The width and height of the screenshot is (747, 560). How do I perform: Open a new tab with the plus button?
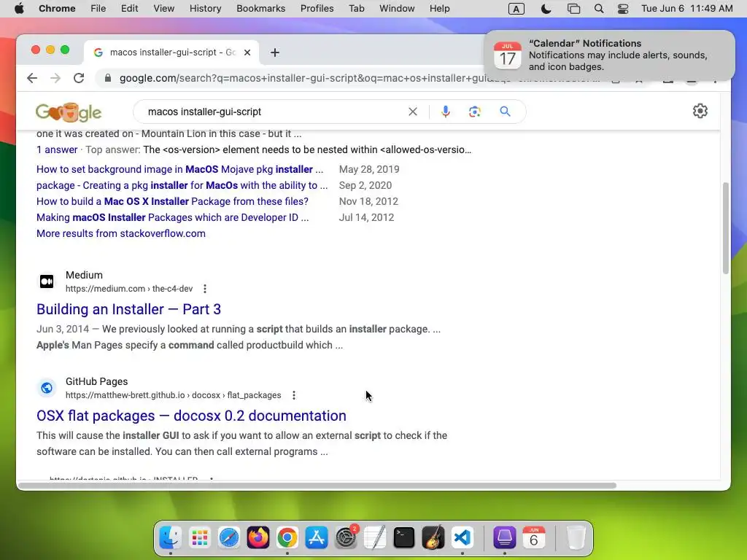(x=275, y=52)
